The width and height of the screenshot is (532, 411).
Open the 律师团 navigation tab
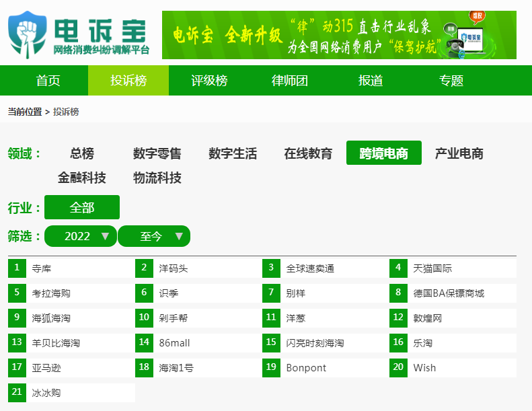click(289, 81)
